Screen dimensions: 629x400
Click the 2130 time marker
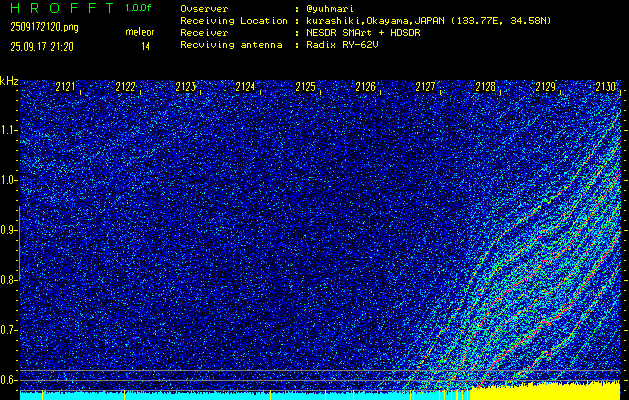point(605,87)
